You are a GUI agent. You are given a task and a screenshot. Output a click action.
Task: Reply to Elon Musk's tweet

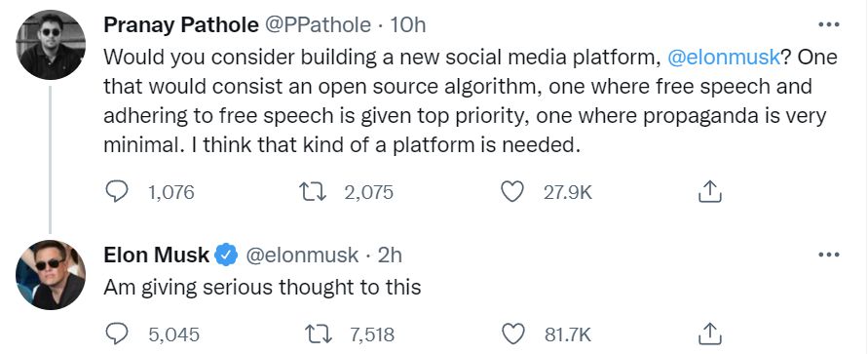click(x=117, y=334)
